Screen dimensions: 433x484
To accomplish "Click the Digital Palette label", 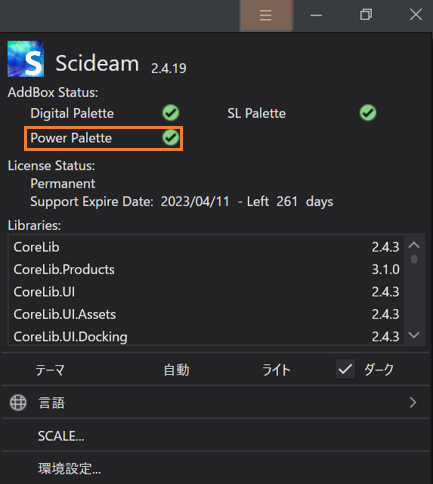I will tap(72, 113).
